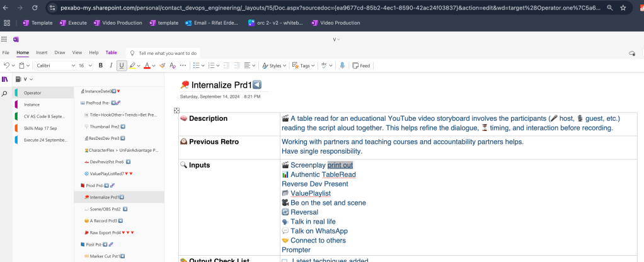The height and width of the screenshot is (262, 644).
Task: Click the cloud sync status icon
Action: (632, 53)
